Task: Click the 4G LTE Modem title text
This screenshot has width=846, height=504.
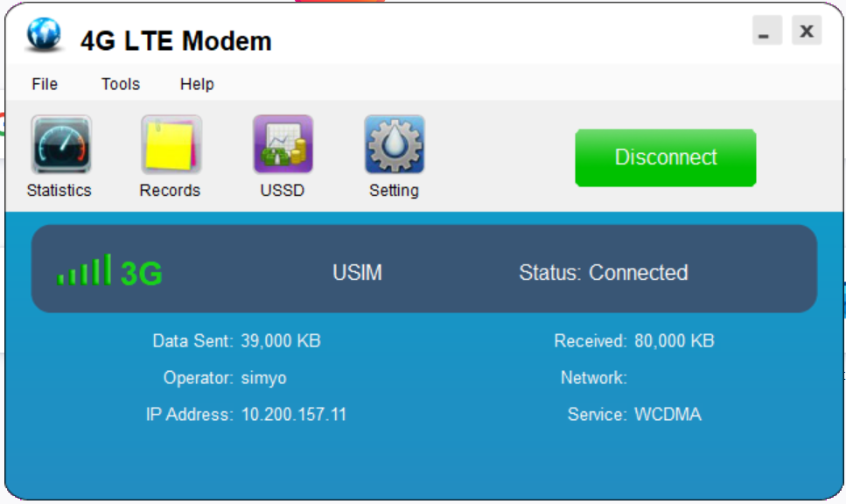Action: [176, 41]
